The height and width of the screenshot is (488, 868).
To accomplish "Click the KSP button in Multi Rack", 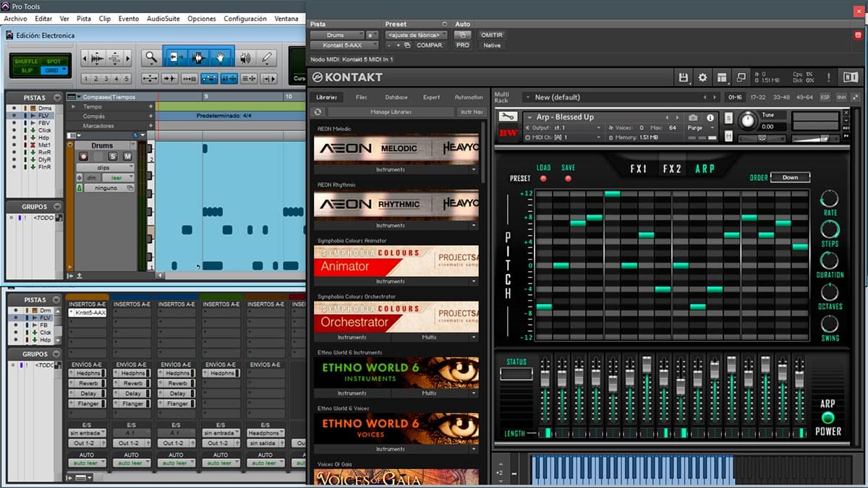I will 825,97.
